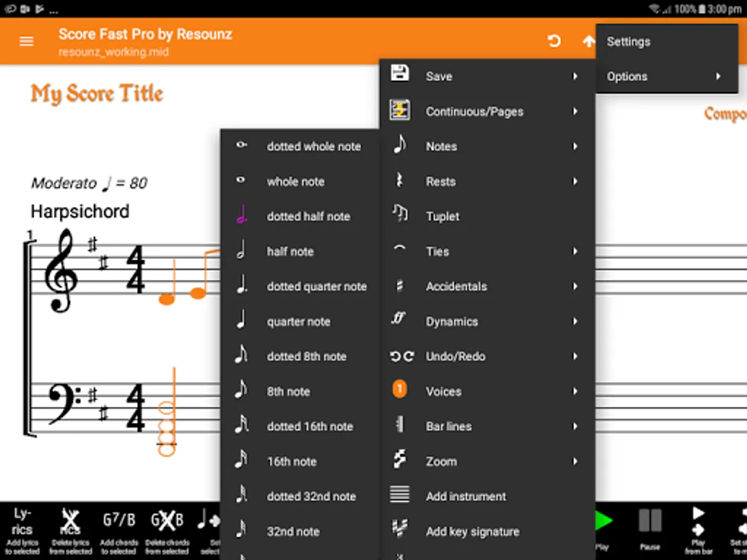The image size is (747, 560).
Task: Click the 3:00 pm clock in status bar
Action: (724, 9)
